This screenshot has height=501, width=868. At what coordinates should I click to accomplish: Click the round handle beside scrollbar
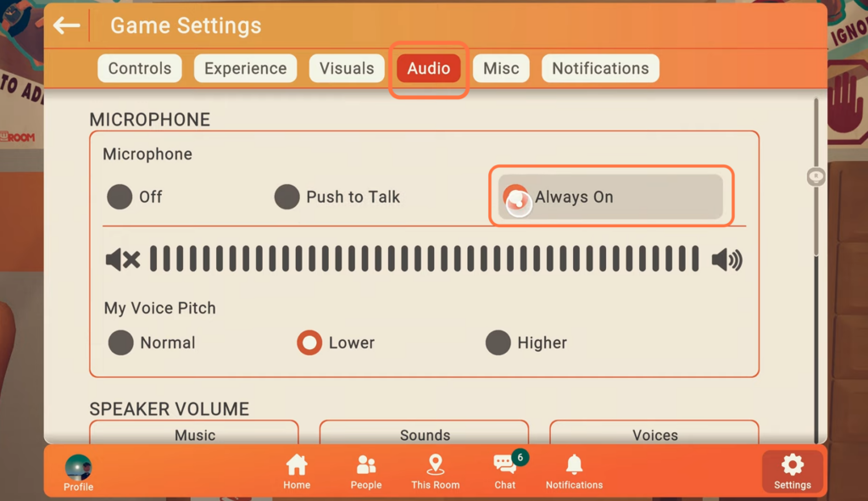(816, 177)
